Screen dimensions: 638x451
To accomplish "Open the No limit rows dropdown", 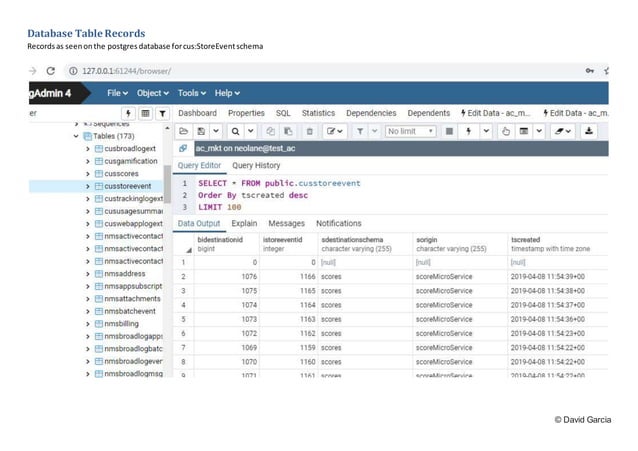I will pyautogui.click(x=410, y=131).
